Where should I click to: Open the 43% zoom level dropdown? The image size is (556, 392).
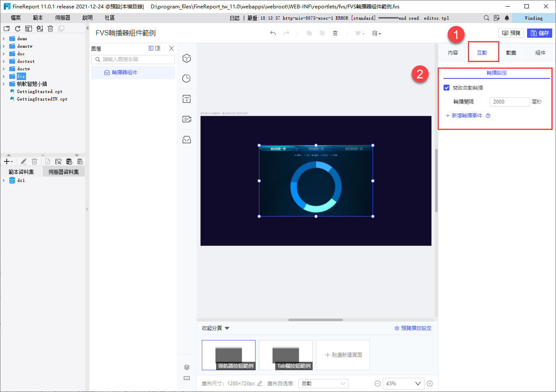click(x=403, y=383)
